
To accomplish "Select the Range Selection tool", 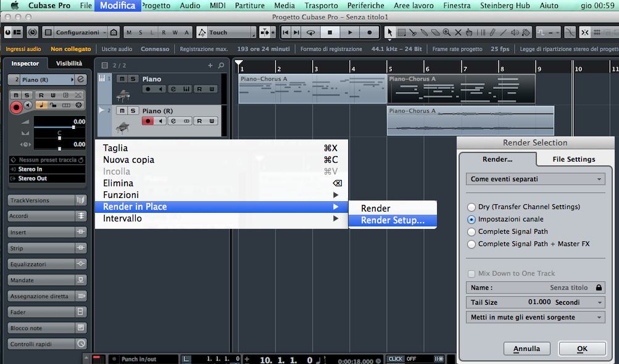I will pyautogui.click(x=402, y=32).
